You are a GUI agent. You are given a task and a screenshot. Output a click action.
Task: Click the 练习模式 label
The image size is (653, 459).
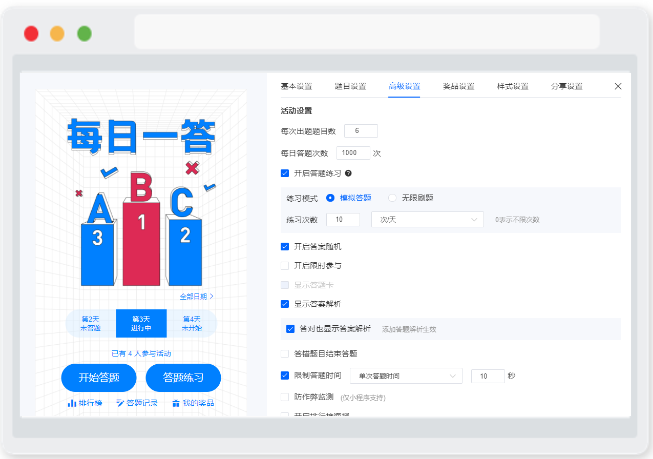pyautogui.click(x=302, y=198)
